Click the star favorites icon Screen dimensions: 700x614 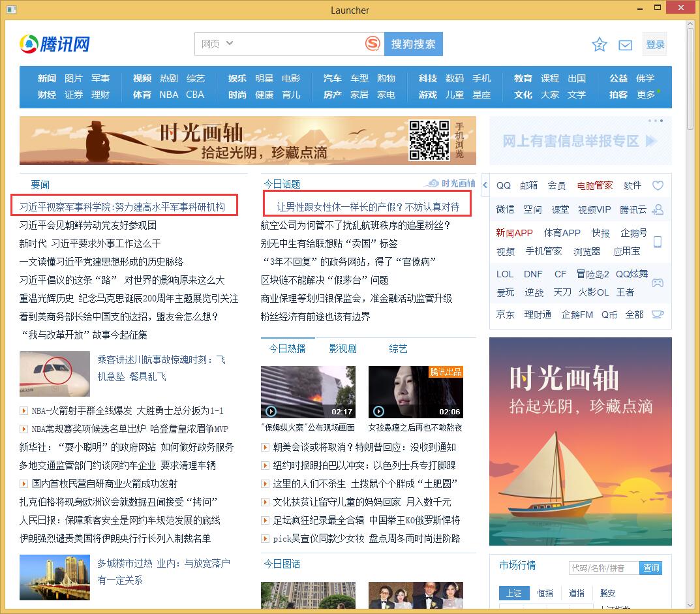599,44
